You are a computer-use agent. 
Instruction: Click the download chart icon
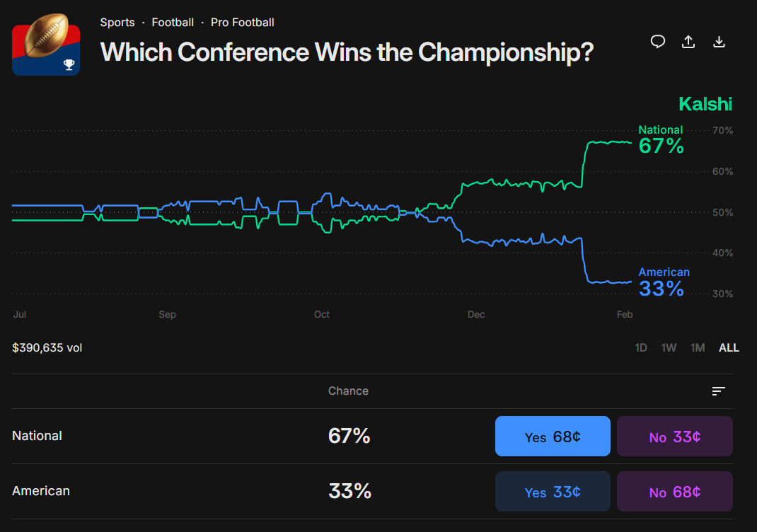pyautogui.click(x=719, y=42)
